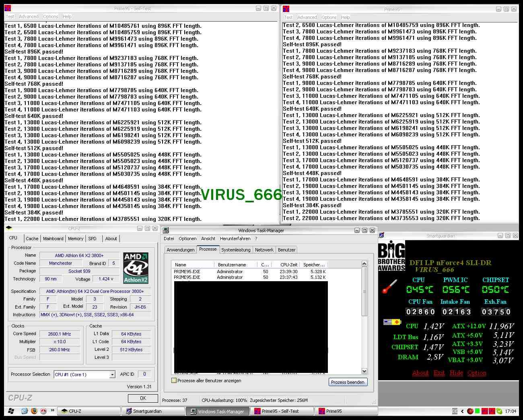Click Exit link in Smartguardian
The image size is (523, 420).
pos(439,373)
